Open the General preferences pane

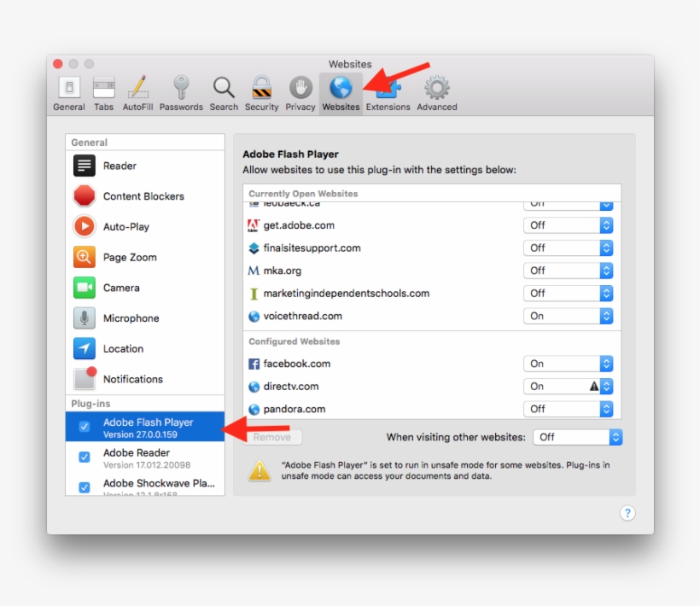tap(69, 94)
